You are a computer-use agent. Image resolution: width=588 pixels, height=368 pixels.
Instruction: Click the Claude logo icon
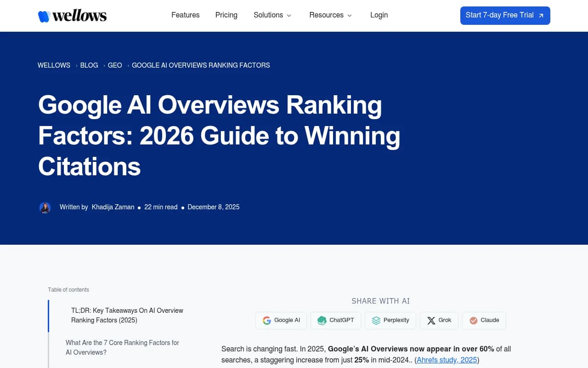473,321
